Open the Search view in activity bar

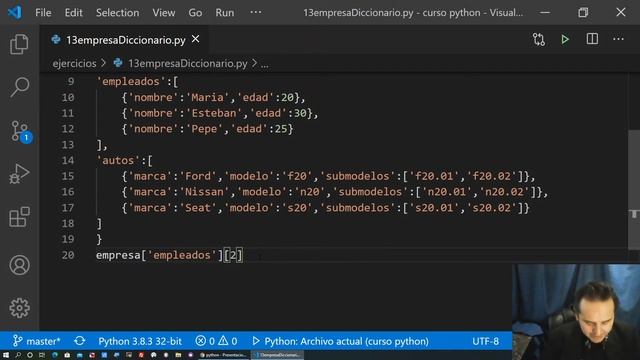[19, 87]
